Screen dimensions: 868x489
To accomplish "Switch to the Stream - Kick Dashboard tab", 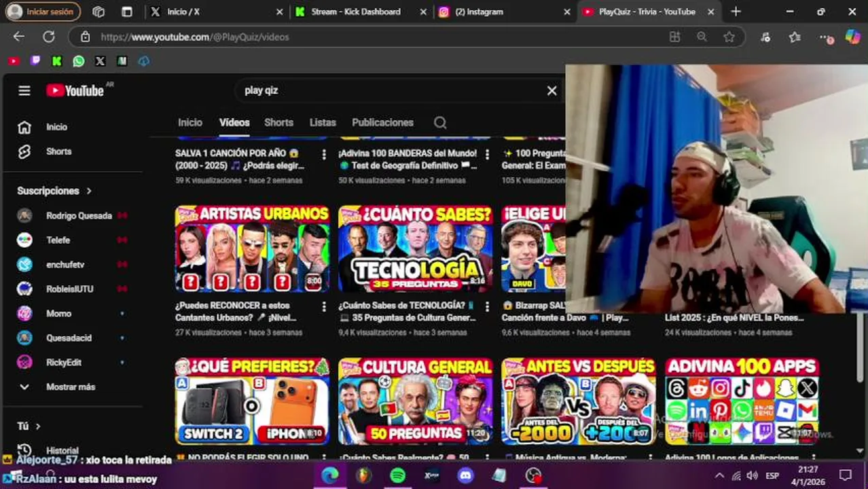I will click(360, 12).
